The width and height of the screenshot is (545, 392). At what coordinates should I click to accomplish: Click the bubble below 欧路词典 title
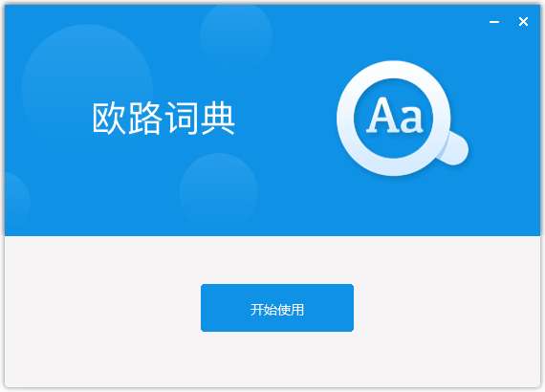point(219,189)
